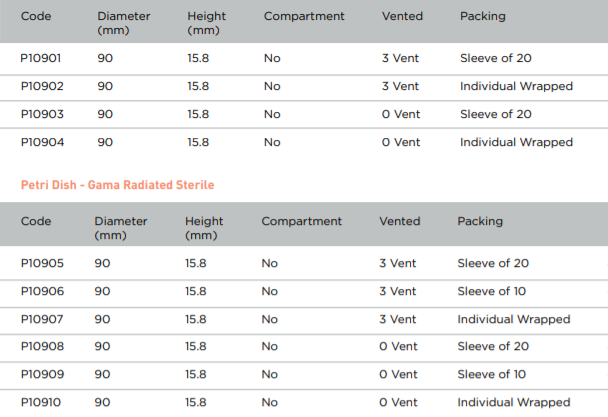Viewport: 608px width, 417px height.
Task: Select Individual Wrapped for P10910
Action: point(514,402)
